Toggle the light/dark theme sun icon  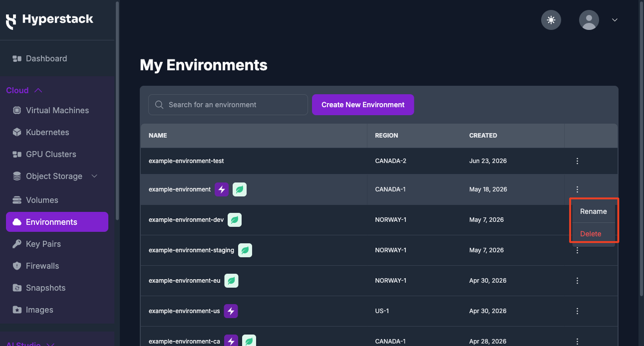point(551,20)
